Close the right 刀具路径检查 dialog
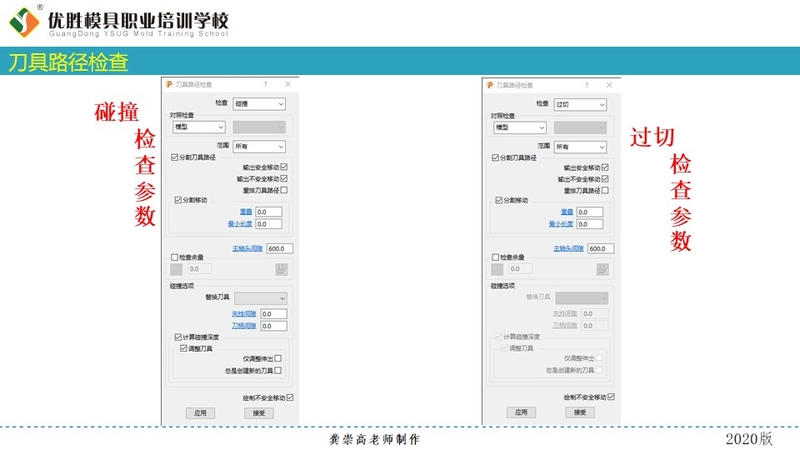This screenshot has width=800, height=450. click(x=608, y=85)
